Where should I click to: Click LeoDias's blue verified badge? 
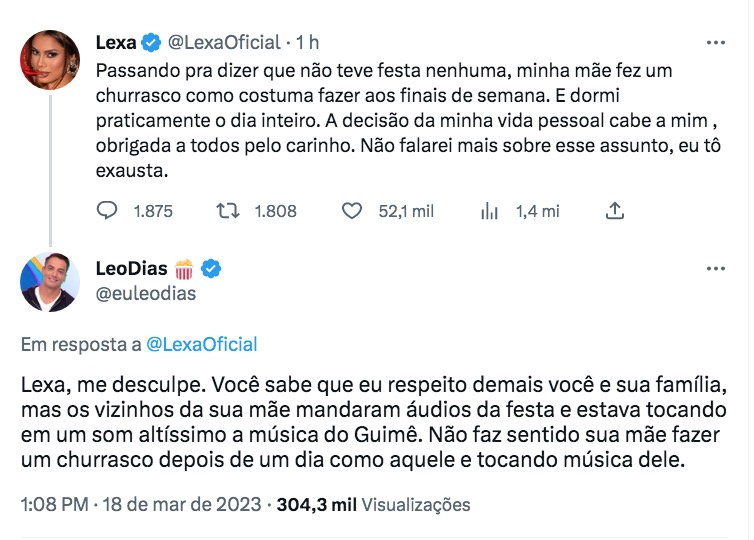tap(211, 269)
